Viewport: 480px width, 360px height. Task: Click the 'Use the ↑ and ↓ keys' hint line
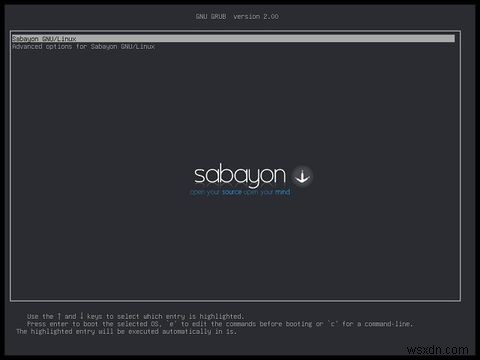[x=135, y=316]
